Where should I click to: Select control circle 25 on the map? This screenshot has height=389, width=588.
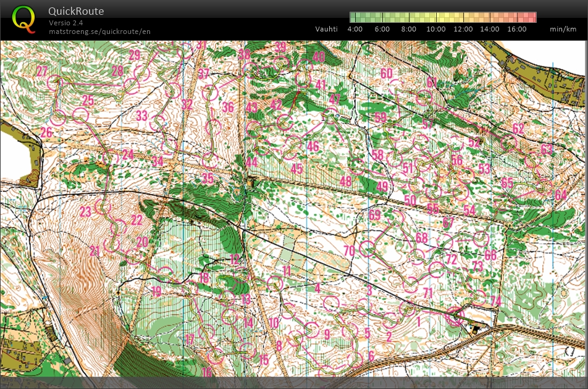click(x=82, y=114)
